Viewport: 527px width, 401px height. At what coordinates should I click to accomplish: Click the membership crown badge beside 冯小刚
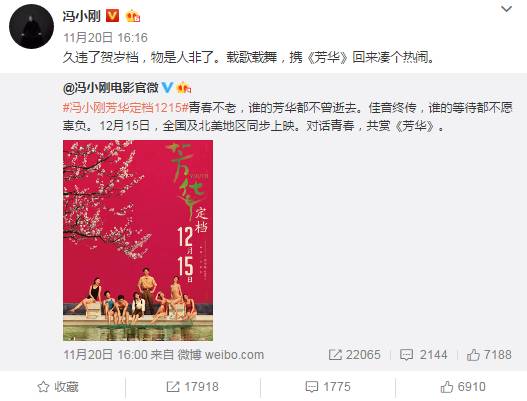tap(133, 16)
